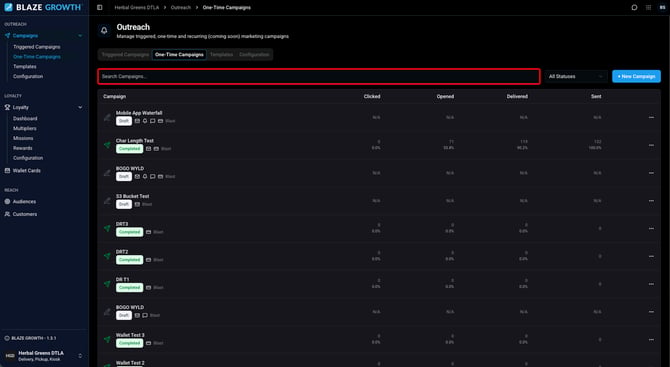Switch to the Templates tab above search

[221, 55]
